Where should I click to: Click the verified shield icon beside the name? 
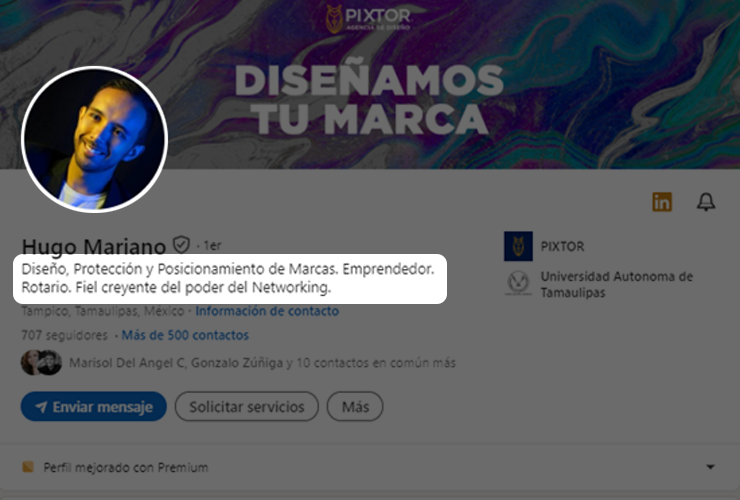coord(181,245)
